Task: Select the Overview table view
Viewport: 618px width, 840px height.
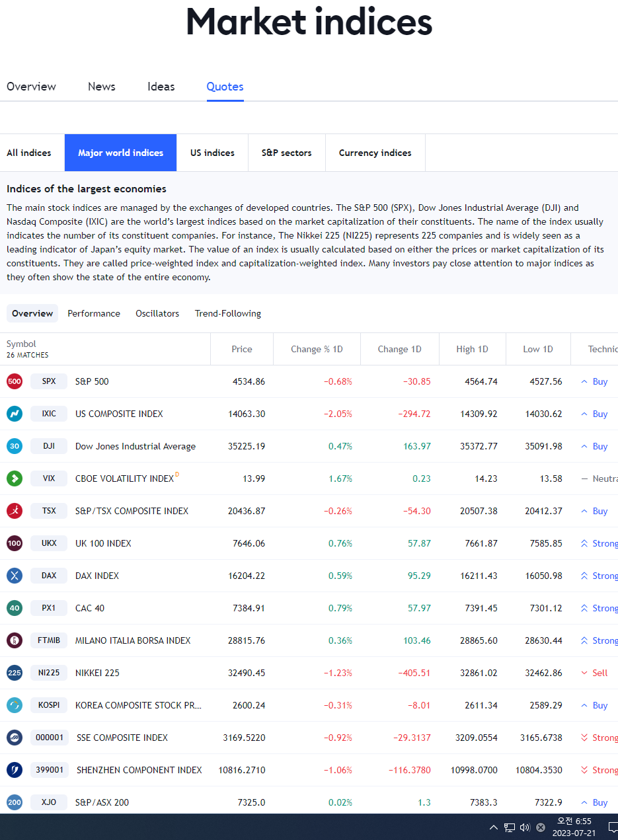Action: coord(32,313)
